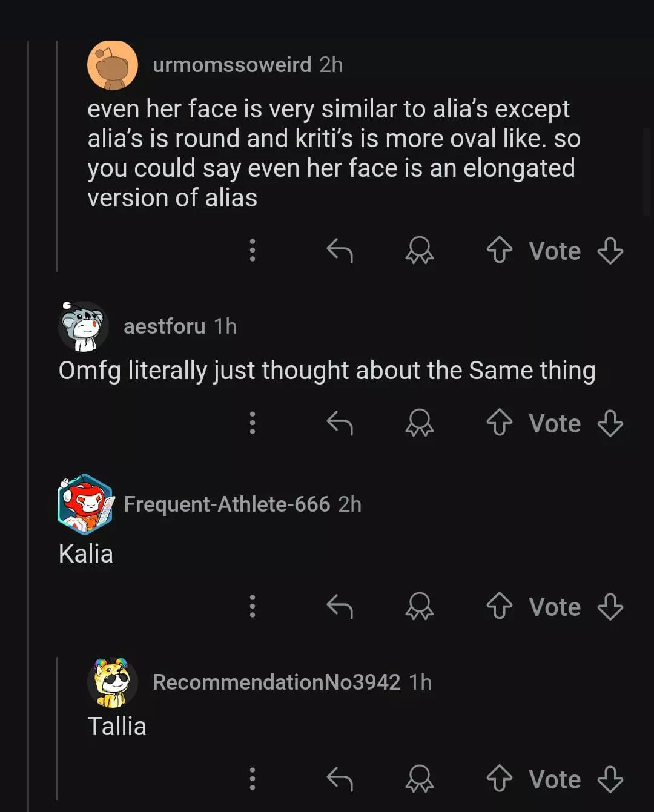Downvote aestforu's comment
Viewport: 654px width, 812px height.
click(610, 423)
